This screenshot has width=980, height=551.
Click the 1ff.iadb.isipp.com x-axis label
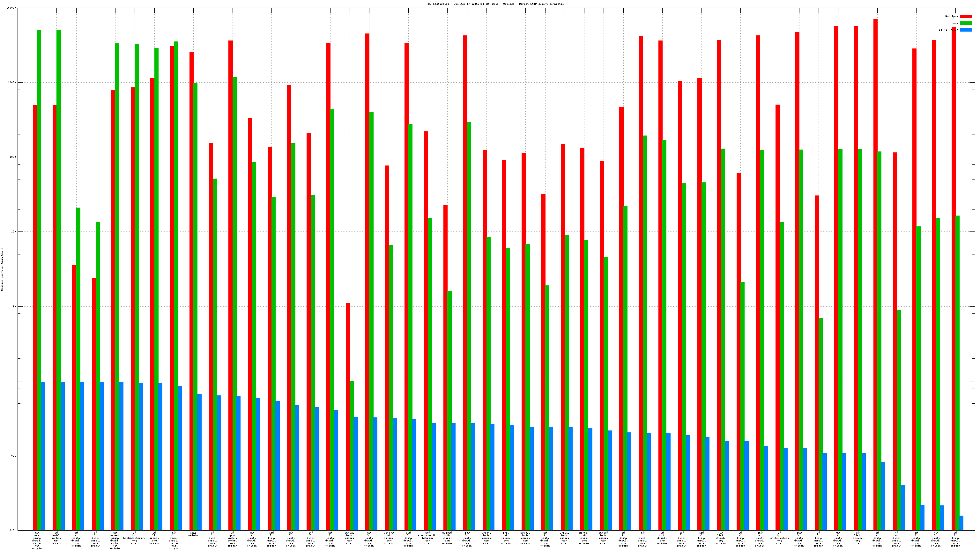point(506,538)
